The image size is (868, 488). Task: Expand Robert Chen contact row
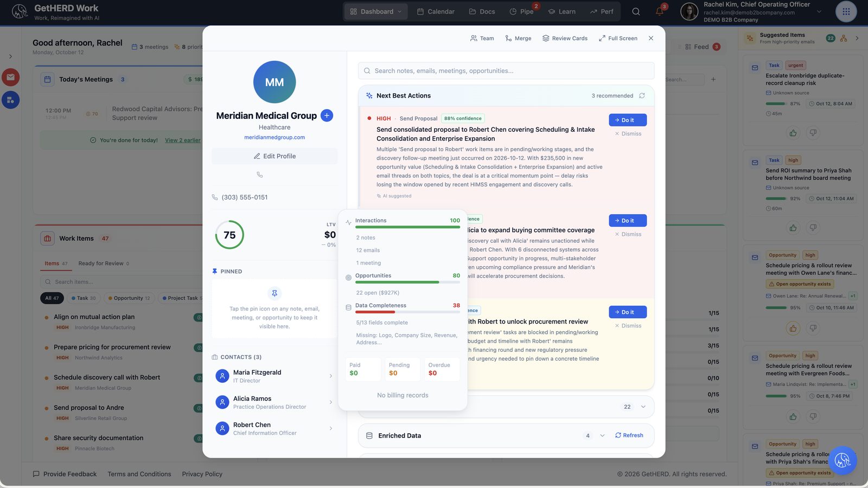tap(274, 428)
